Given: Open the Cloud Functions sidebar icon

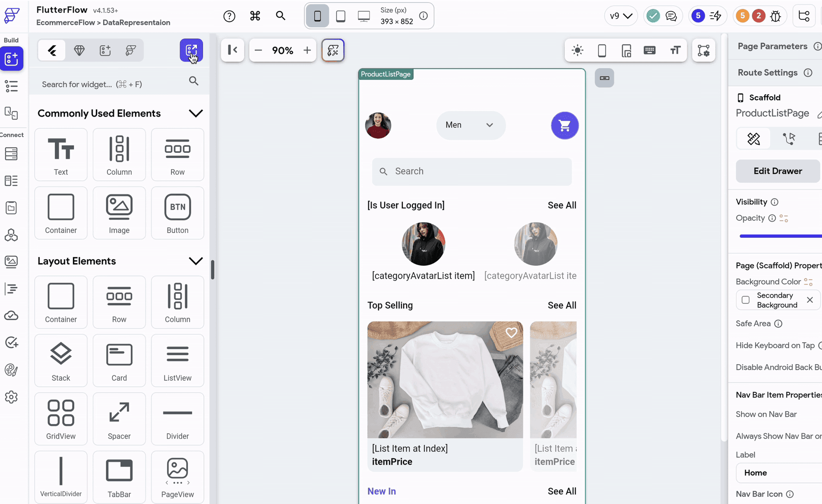Looking at the screenshot, I should (x=11, y=316).
